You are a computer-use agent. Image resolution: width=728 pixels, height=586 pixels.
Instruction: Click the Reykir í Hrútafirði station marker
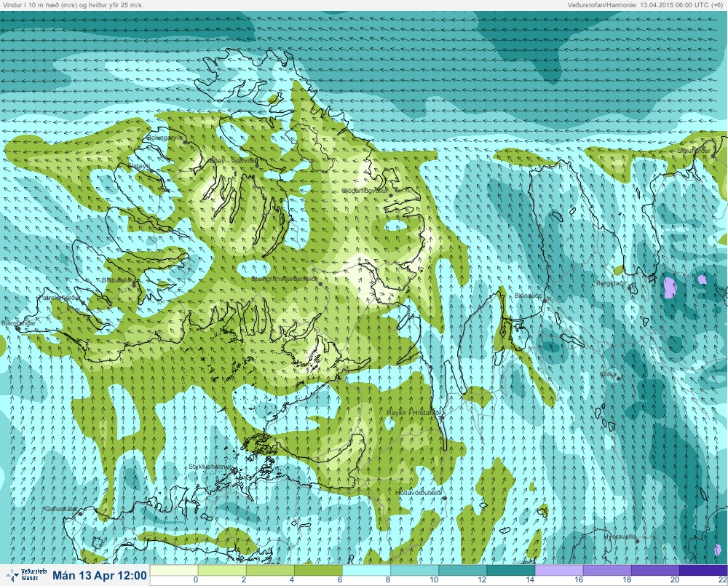click(x=443, y=417)
